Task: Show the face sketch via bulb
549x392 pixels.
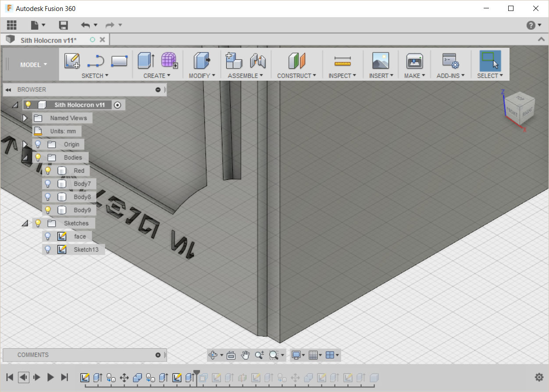Action: tap(48, 236)
